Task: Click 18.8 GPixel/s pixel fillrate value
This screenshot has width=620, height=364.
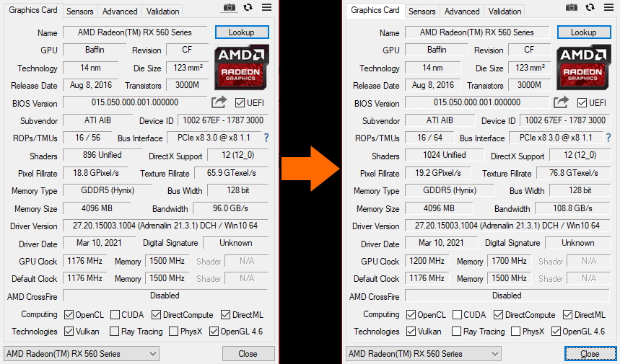Action: tap(96, 173)
